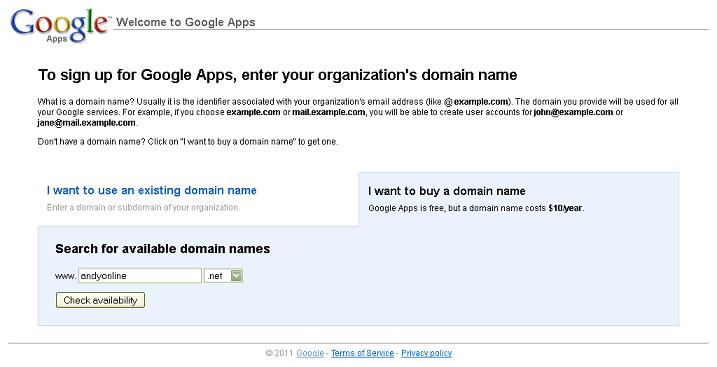Click the 'Search for available domain names' heading
The width and height of the screenshot is (717, 367).
pos(163,249)
